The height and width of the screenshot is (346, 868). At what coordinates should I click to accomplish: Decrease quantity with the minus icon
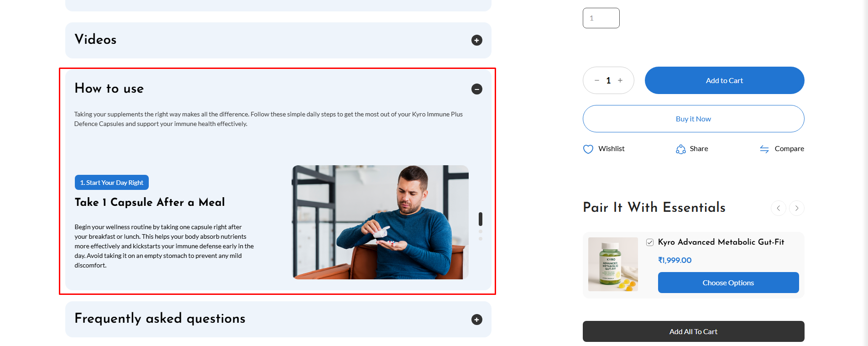596,80
